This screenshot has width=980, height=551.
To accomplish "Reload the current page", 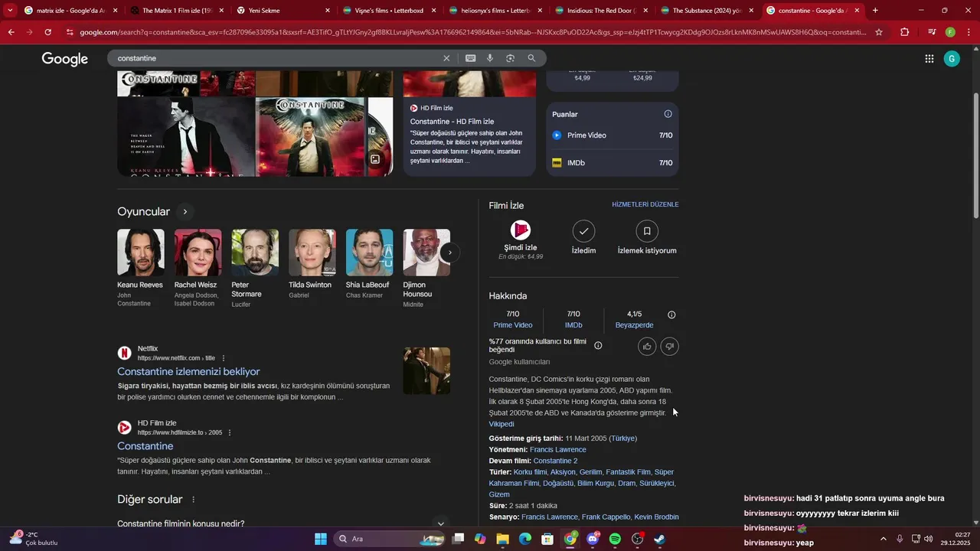I will [x=47, y=32].
